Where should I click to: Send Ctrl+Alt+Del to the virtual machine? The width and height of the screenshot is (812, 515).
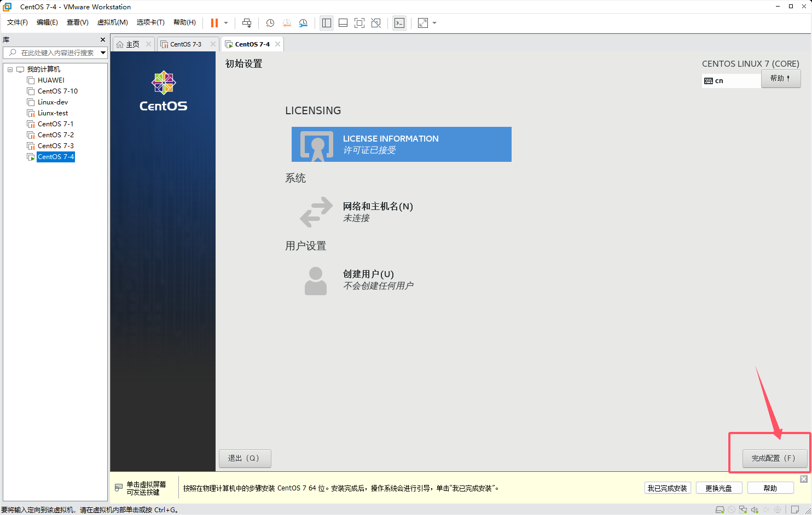click(x=247, y=23)
